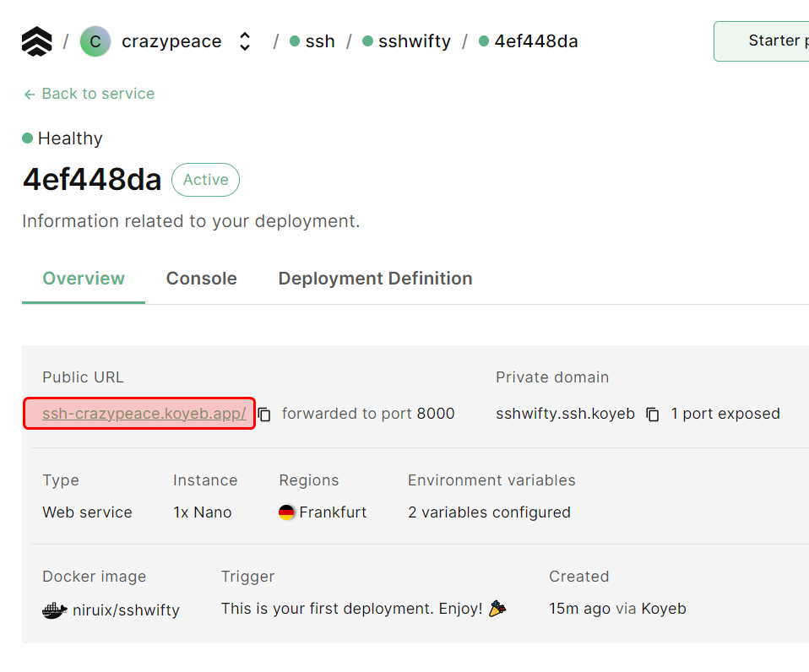Image resolution: width=809 pixels, height=672 pixels.
Task: Click the Active status badge
Action: 205,180
